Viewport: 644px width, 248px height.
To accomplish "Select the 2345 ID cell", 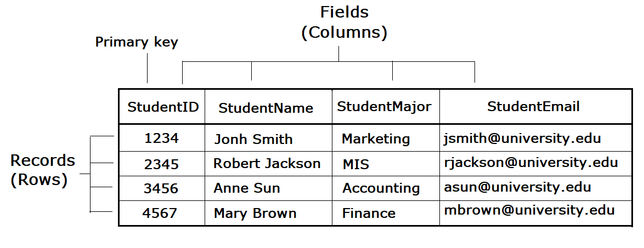I will [x=161, y=163].
